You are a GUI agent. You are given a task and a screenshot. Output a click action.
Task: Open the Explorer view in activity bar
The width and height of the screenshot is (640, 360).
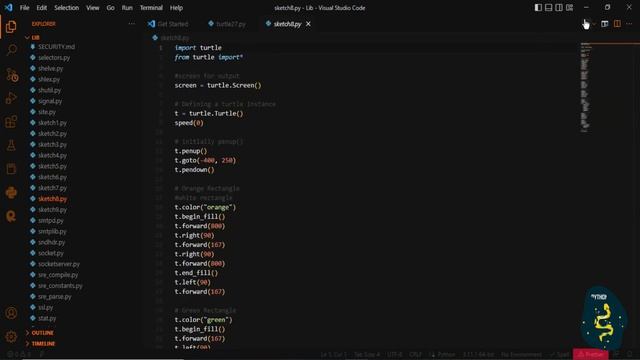[x=11, y=27]
